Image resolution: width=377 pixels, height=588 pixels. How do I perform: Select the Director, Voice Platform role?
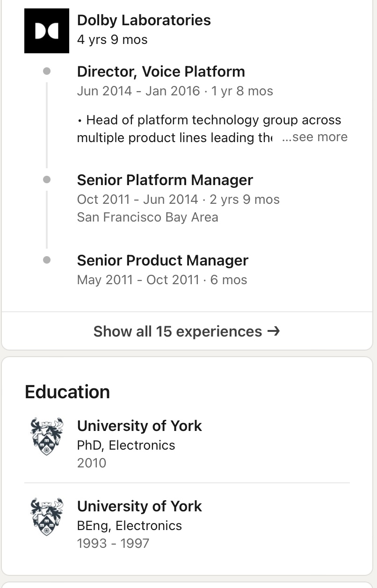click(x=161, y=72)
